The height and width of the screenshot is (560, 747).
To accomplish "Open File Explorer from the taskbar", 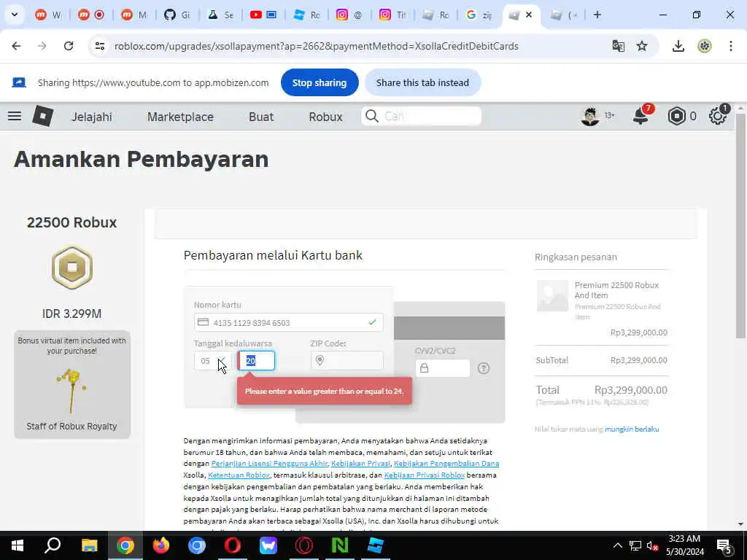I will pos(89,545).
